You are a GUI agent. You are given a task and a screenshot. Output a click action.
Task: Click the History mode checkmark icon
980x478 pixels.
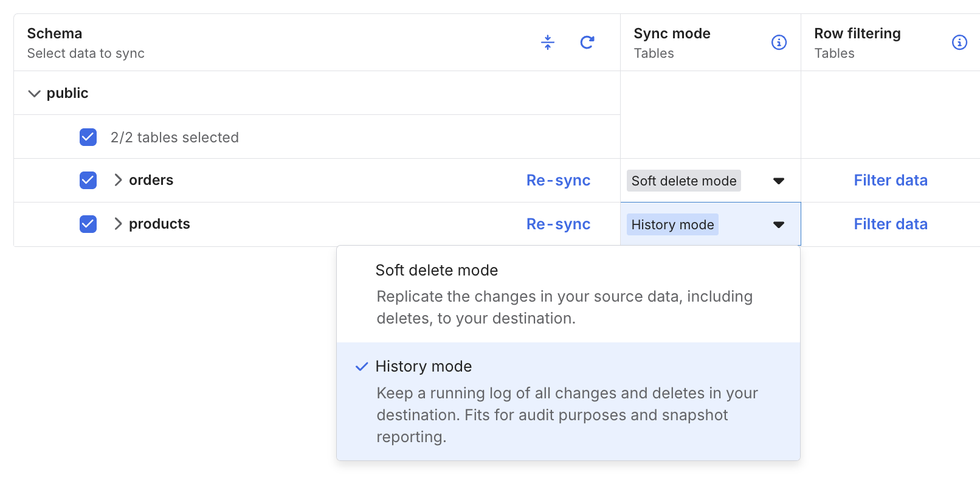tap(362, 367)
